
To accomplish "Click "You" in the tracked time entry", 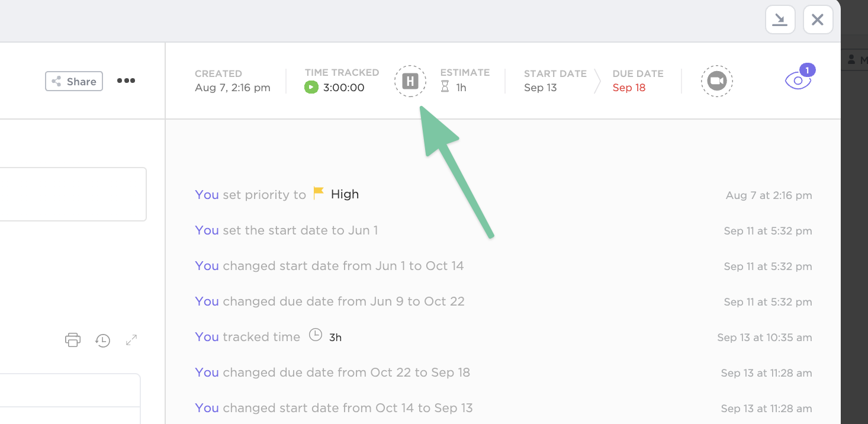I will point(207,337).
